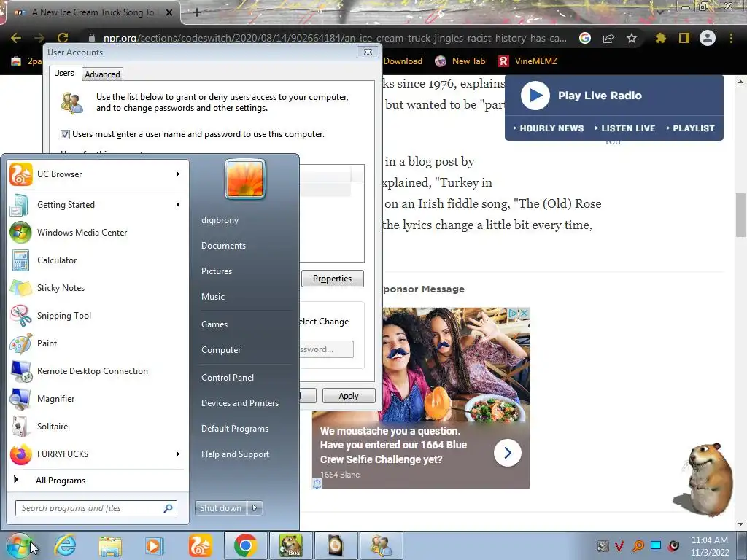Switch to the Advanced tab
747x560 pixels.
tap(102, 74)
